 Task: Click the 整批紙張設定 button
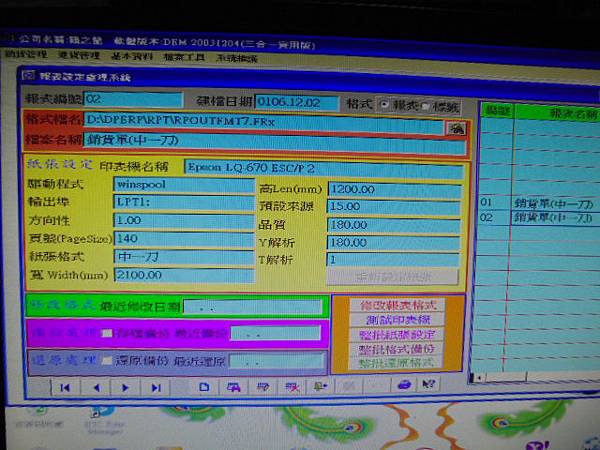[x=397, y=335]
